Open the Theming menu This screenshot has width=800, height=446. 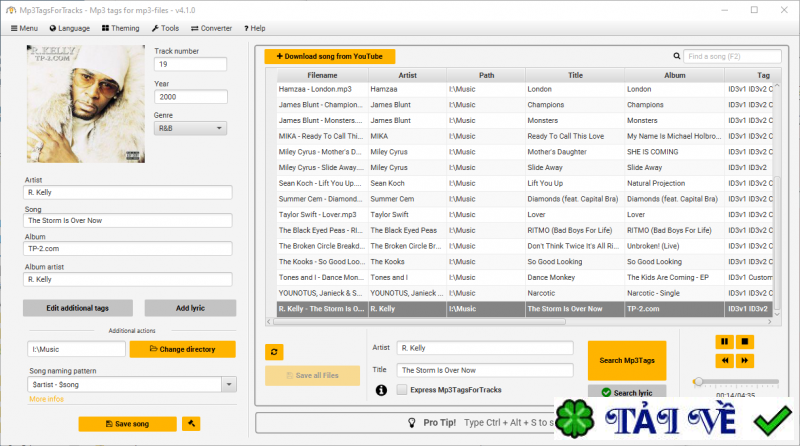click(x=120, y=28)
